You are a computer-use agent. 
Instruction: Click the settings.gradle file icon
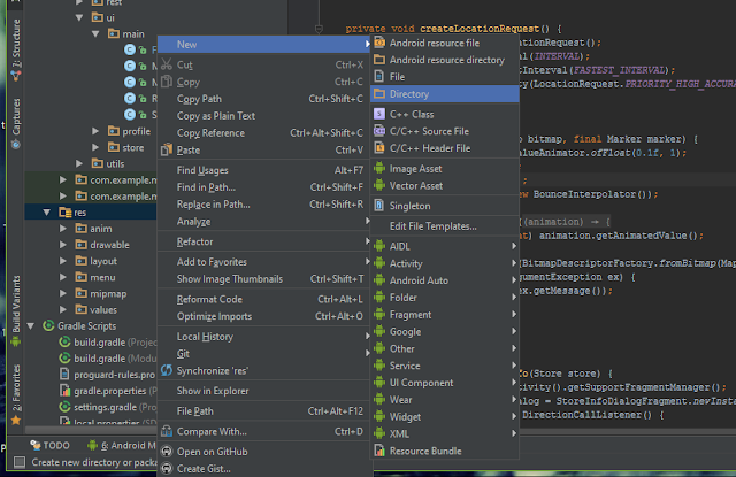(65, 407)
